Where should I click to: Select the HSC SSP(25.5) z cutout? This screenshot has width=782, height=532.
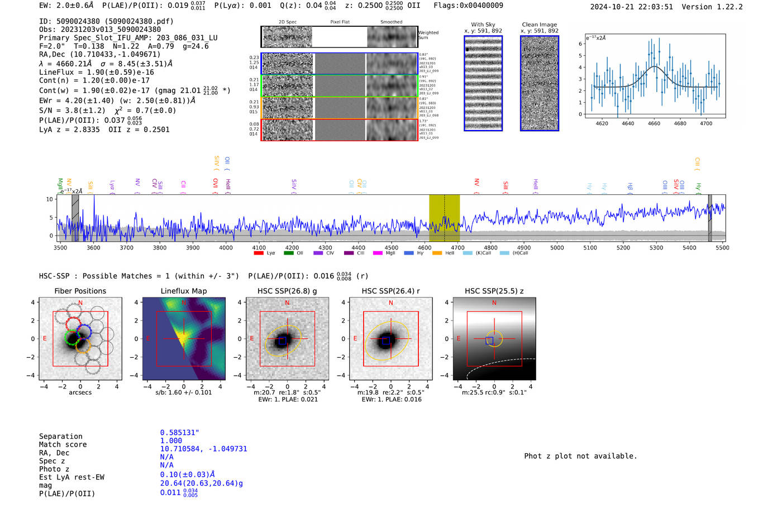[494, 339]
